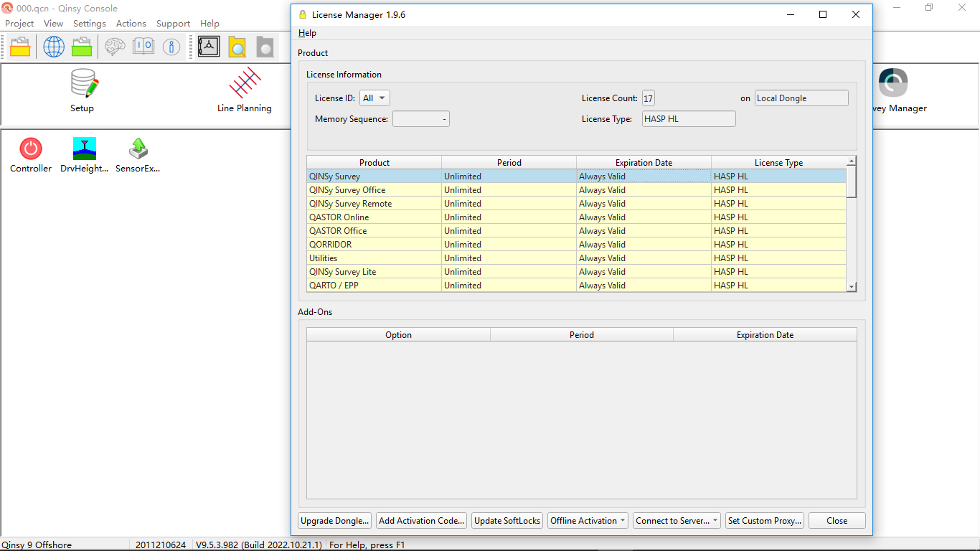Click the Local Dongle field
980x551 pixels.
pyautogui.click(x=801, y=98)
